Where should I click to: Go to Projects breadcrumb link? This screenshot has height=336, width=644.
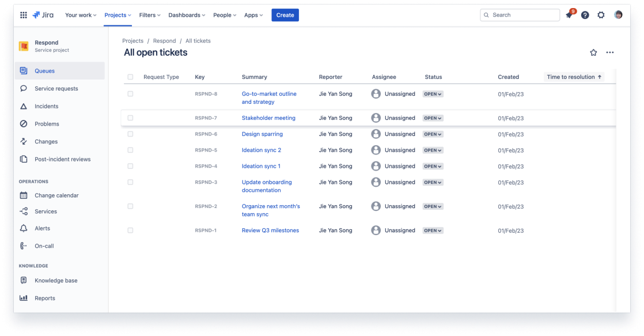point(132,41)
